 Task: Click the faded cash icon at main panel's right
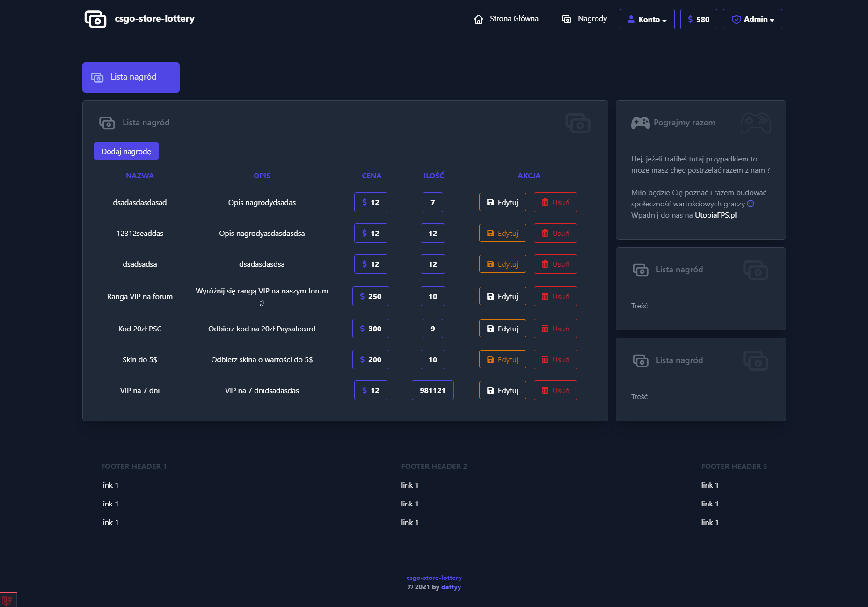578,123
